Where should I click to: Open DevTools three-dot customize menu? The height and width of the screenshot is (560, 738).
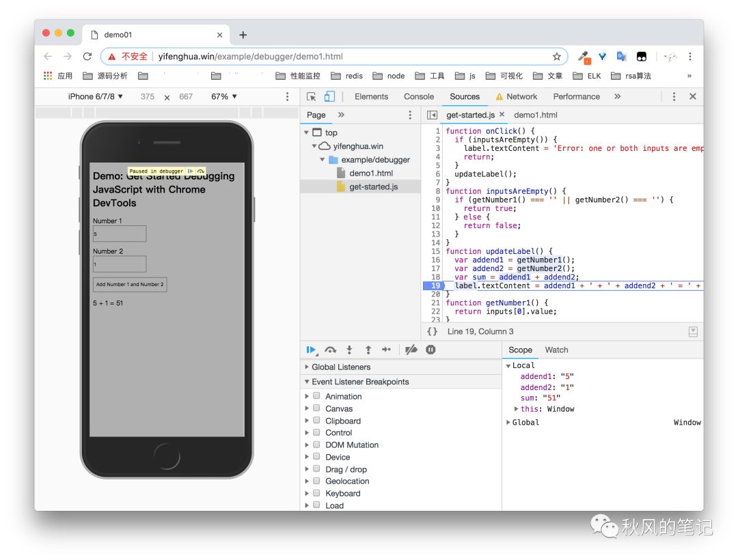674,96
